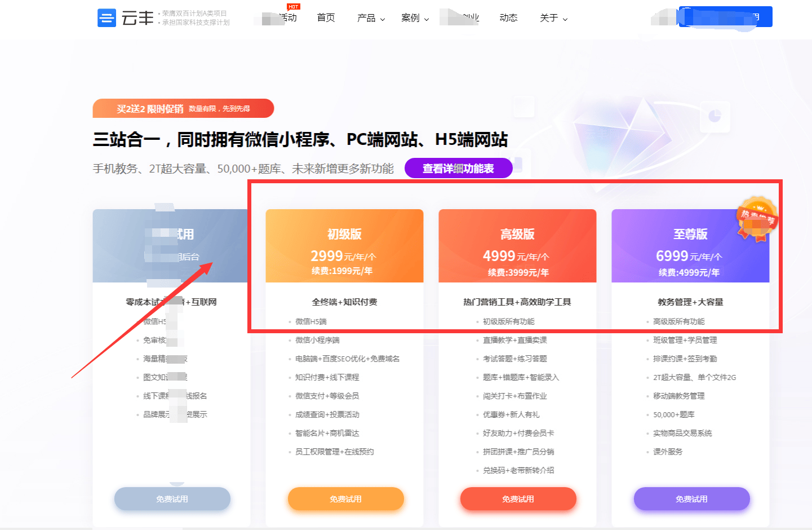
Task: Open the 案例 menu
Action: coord(410,18)
